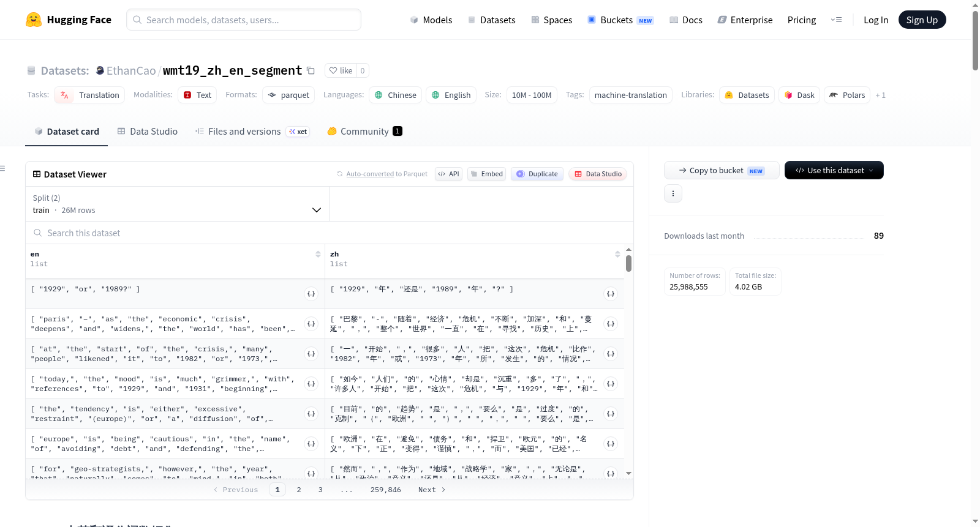
Task: Sort the zh column with sort arrows
Action: 617,254
